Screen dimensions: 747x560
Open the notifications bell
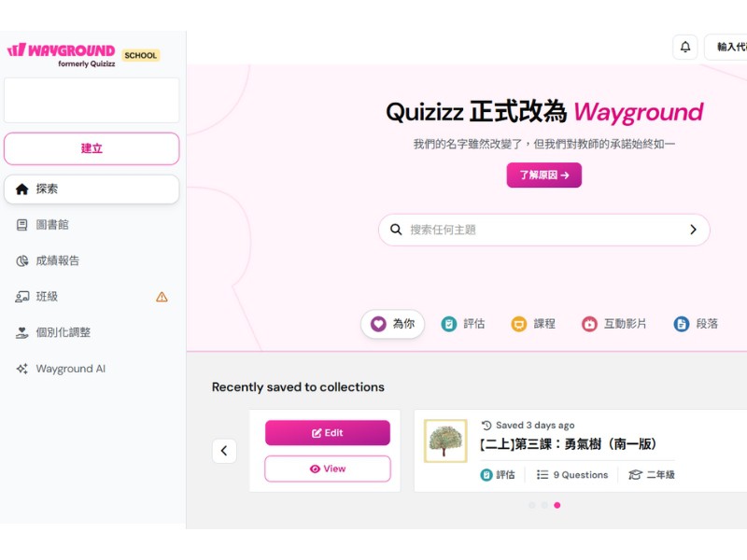685,48
